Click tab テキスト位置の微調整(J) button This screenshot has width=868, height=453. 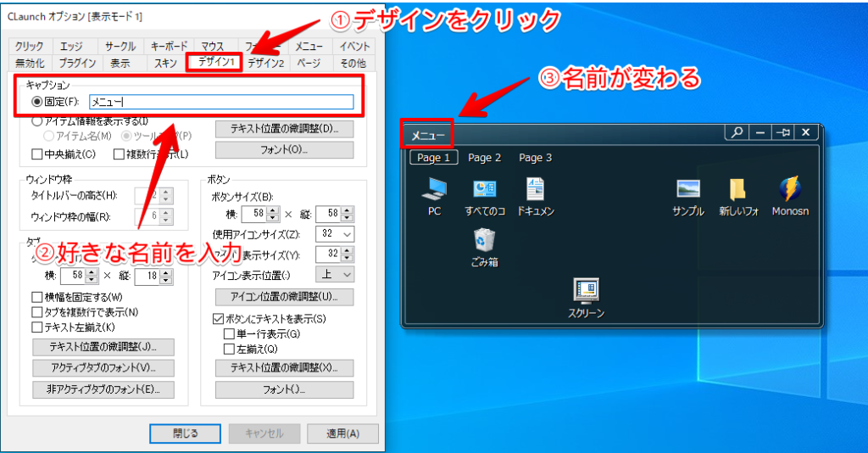[x=103, y=347]
